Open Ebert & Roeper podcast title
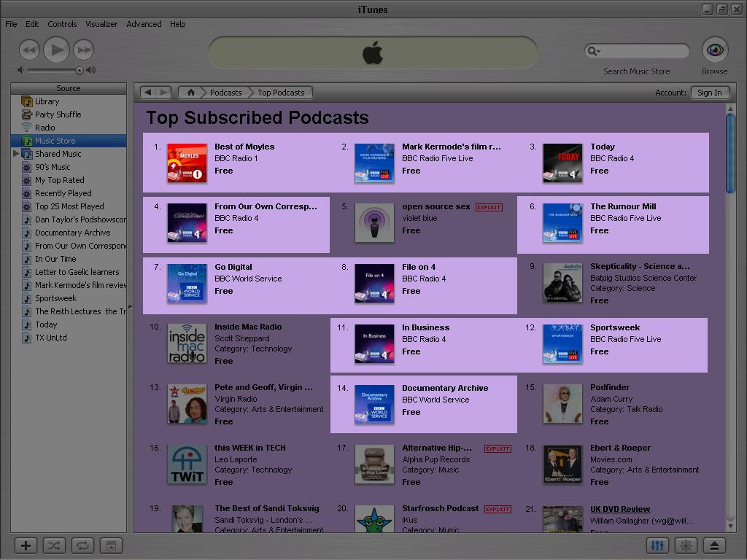The image size is (747, 560). tap(620, 448)
